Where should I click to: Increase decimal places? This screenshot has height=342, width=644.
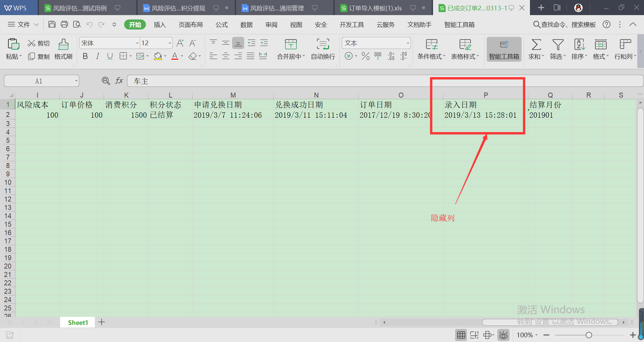391,56
